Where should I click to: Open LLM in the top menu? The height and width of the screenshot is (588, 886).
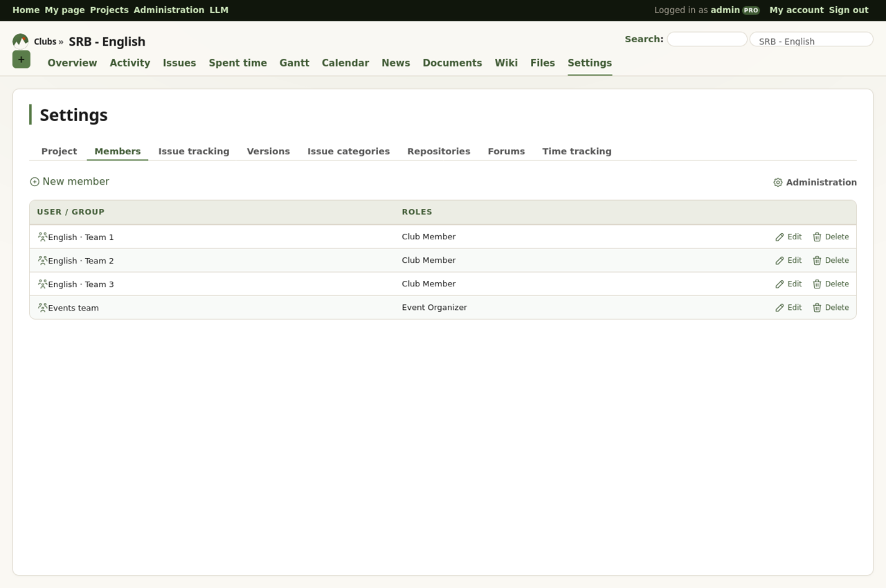219,10
